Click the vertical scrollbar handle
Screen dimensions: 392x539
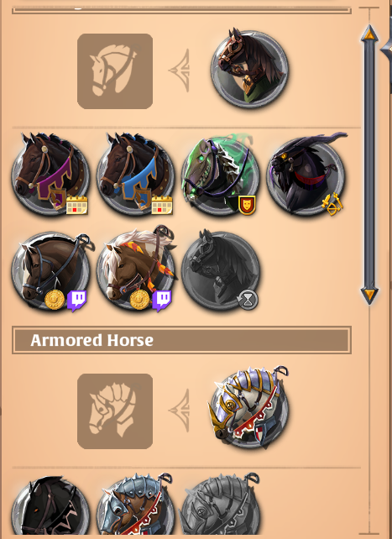pos(369,165)
